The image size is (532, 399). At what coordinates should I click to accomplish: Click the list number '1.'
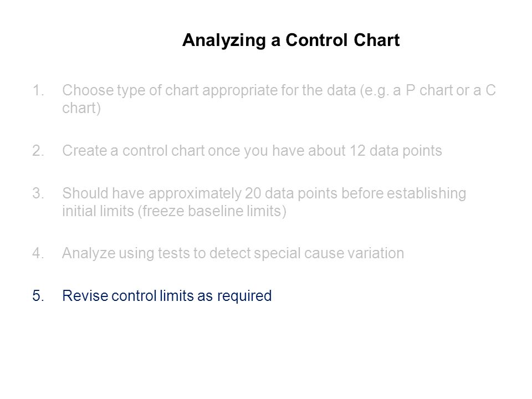coord(38,90)
